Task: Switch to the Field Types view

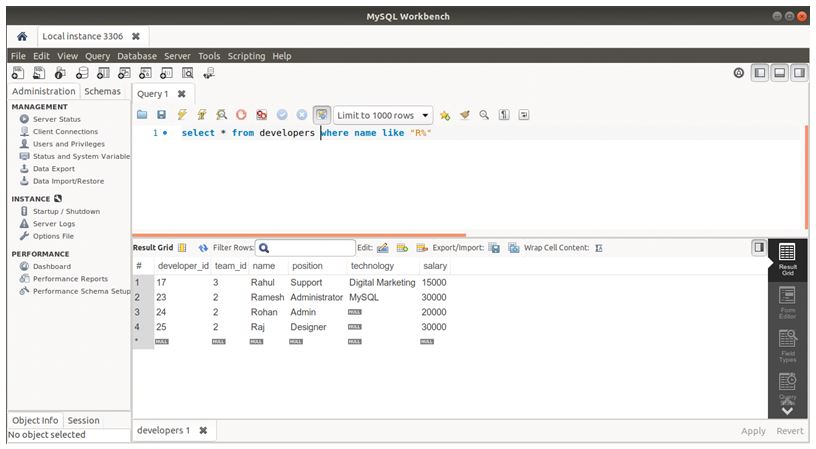Action: 787,346
